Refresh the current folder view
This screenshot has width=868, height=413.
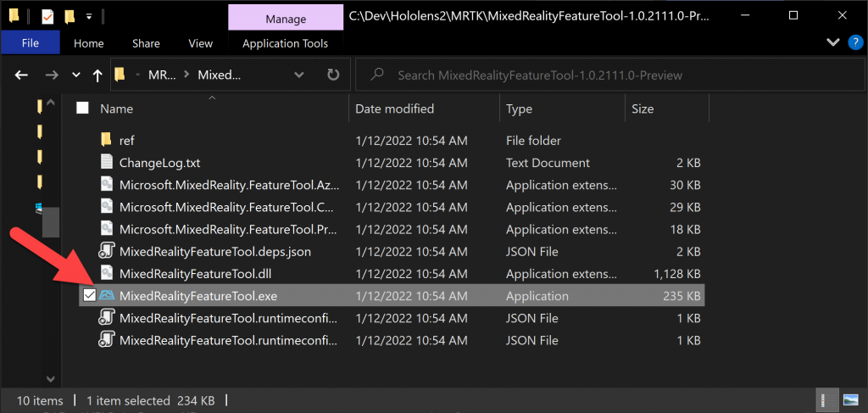pos(332,75)
